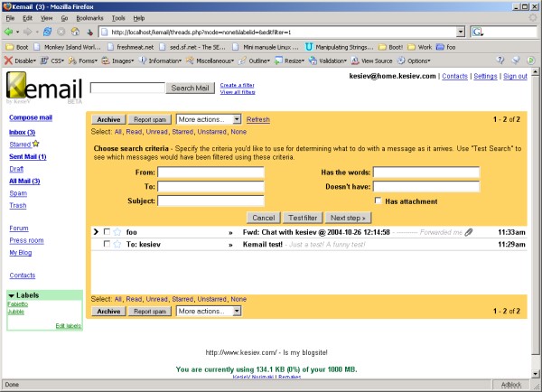Open the top 'More actions...' dropdown
Screen dimensions: 542x392
(209, 119)
